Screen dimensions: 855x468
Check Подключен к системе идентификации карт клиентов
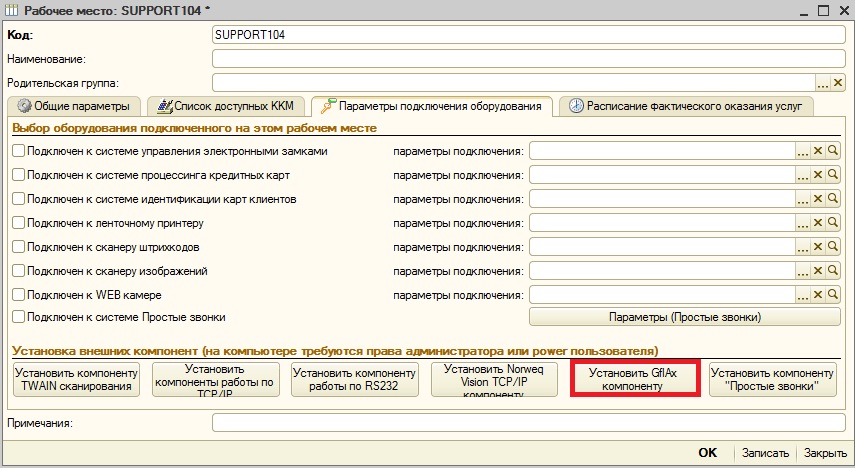pos(19,199)
